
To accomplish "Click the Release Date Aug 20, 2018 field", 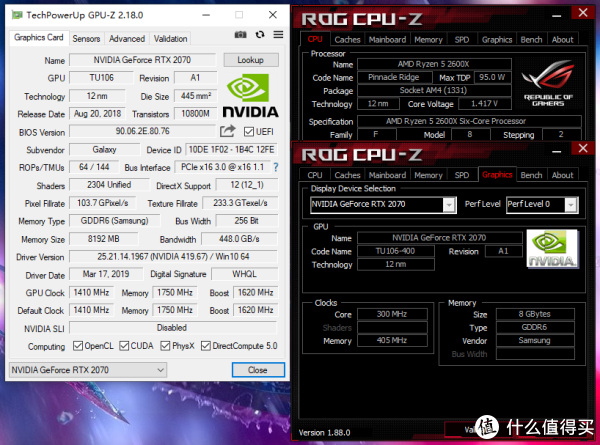I will (x=98, y=114).
